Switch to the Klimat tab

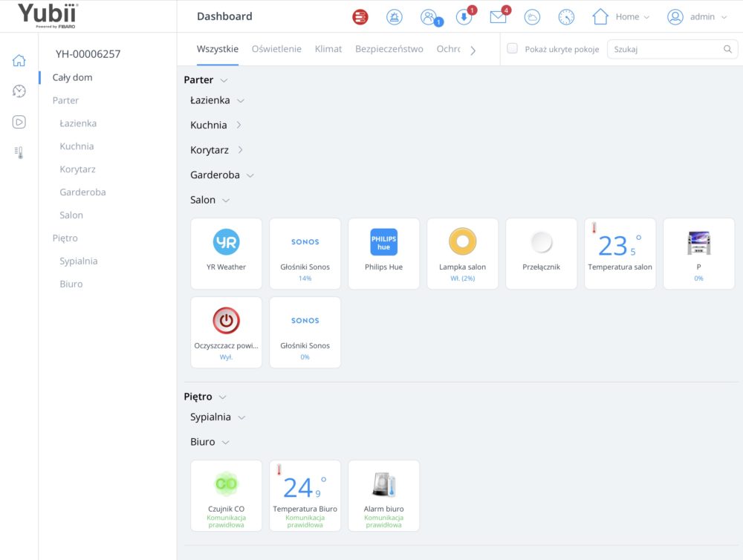click(x=328, y=49)
